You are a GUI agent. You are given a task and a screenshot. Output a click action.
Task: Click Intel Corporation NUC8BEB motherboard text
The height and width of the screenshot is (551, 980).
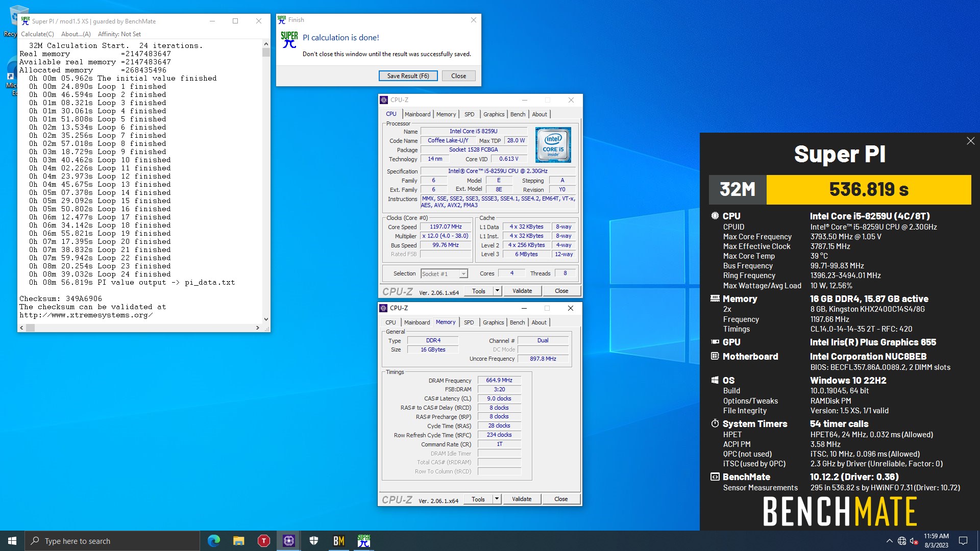(x=868, y=357)
